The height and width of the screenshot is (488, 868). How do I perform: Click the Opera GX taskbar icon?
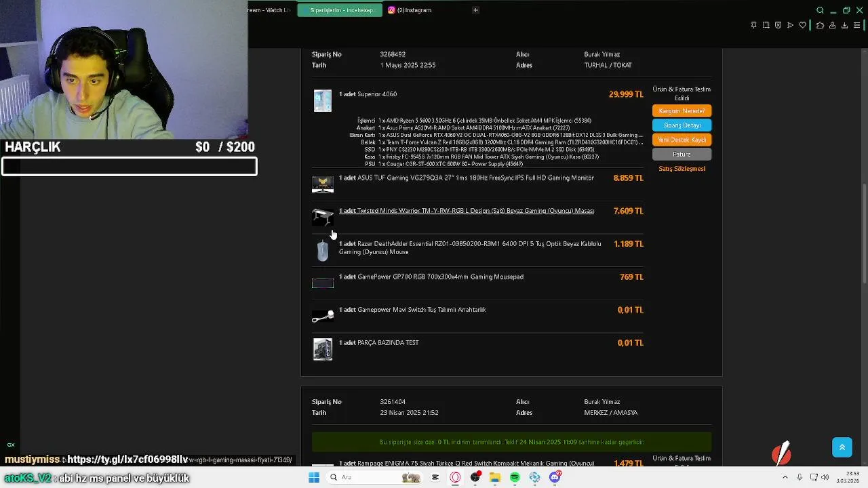(x=455, y=477)
